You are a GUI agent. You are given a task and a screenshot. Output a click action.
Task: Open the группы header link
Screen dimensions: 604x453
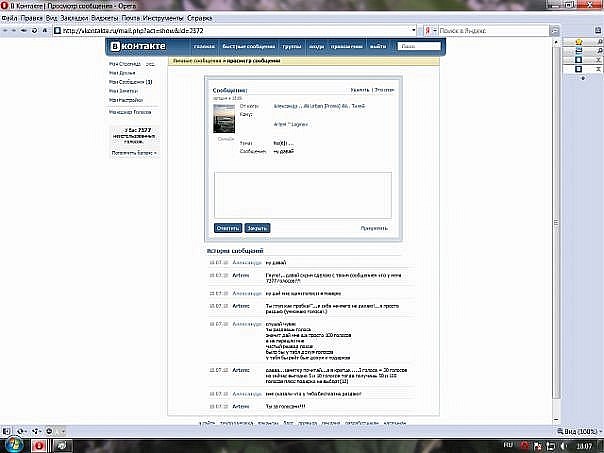pos(291,46)
